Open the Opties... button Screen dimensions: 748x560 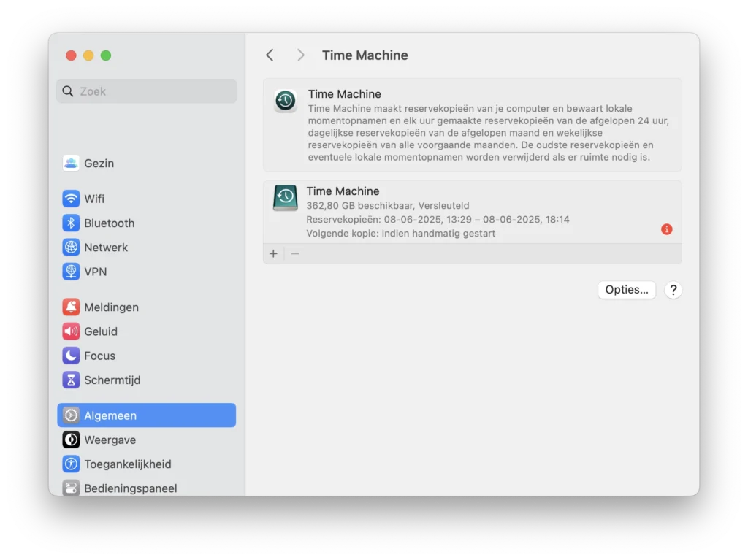click(626, 290)
